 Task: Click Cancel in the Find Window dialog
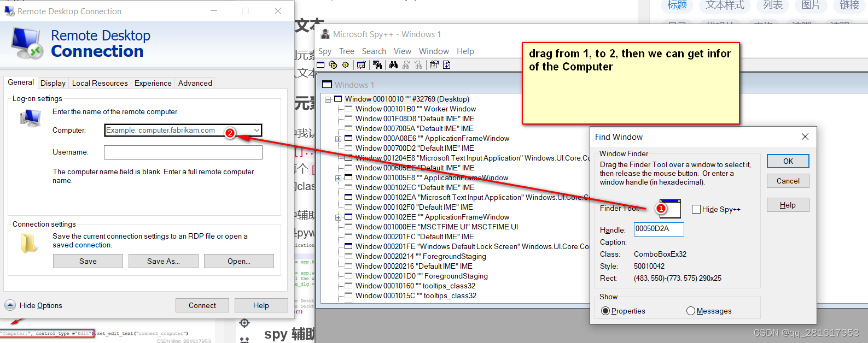(788, 181)
